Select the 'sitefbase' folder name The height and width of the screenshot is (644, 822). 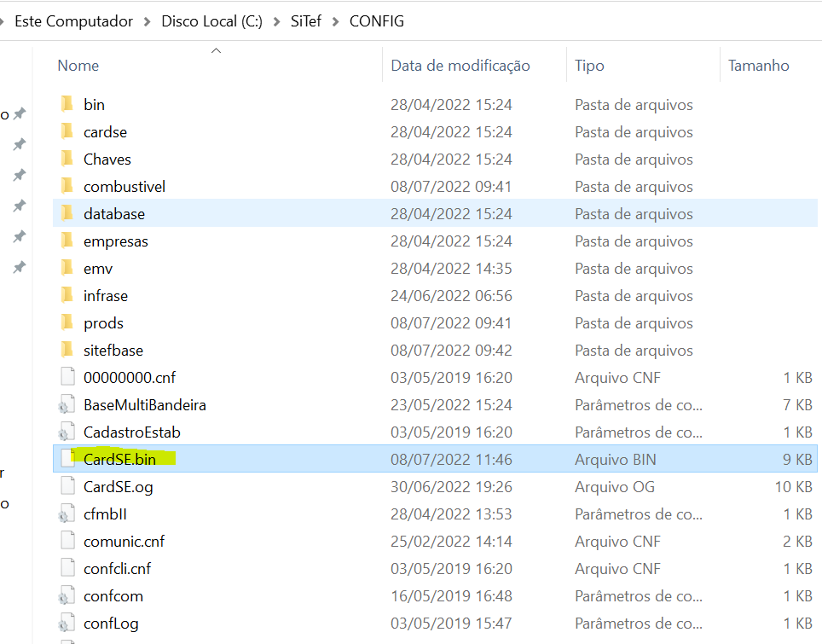113,351
